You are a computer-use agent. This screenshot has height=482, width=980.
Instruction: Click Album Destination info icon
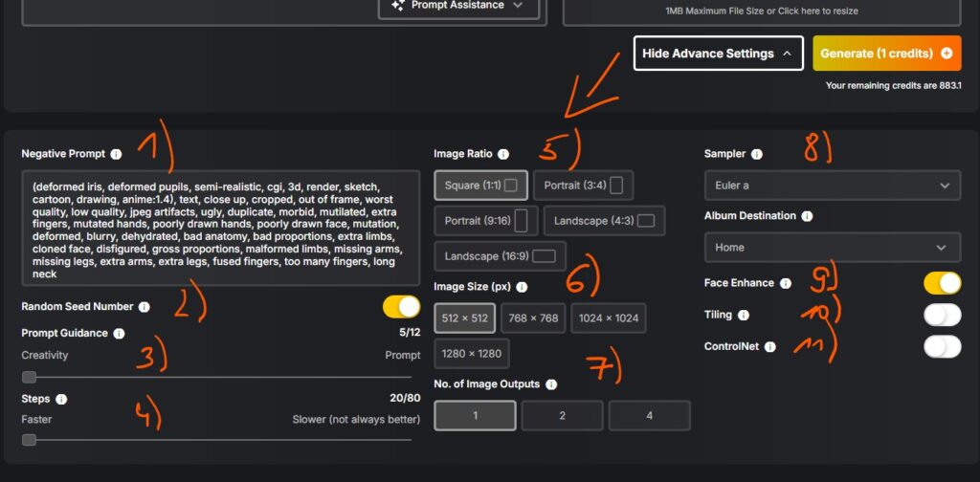click(x=807, y=216)
